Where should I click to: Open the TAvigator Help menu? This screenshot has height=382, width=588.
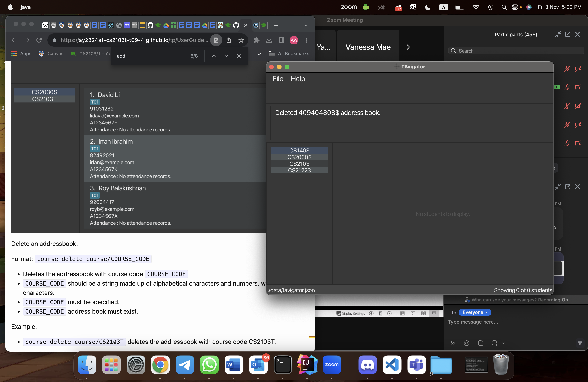coord(298,79)
